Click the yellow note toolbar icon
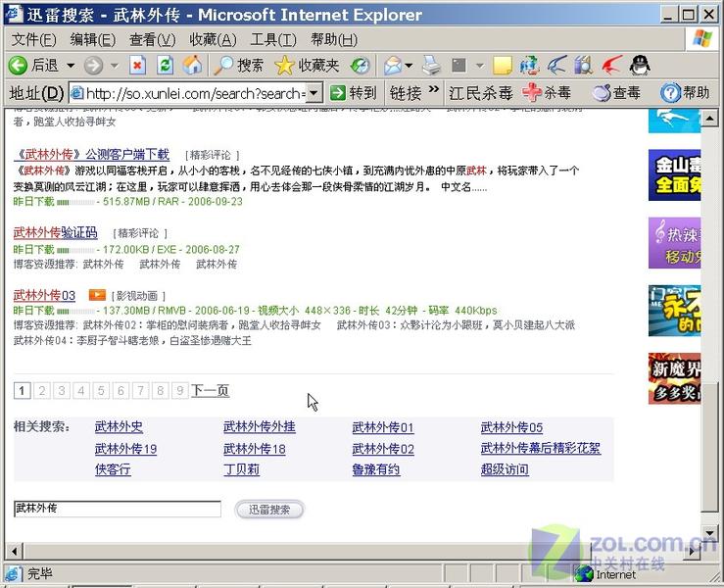Viewport: 724px width, 588px height. (x=503, y=65)
